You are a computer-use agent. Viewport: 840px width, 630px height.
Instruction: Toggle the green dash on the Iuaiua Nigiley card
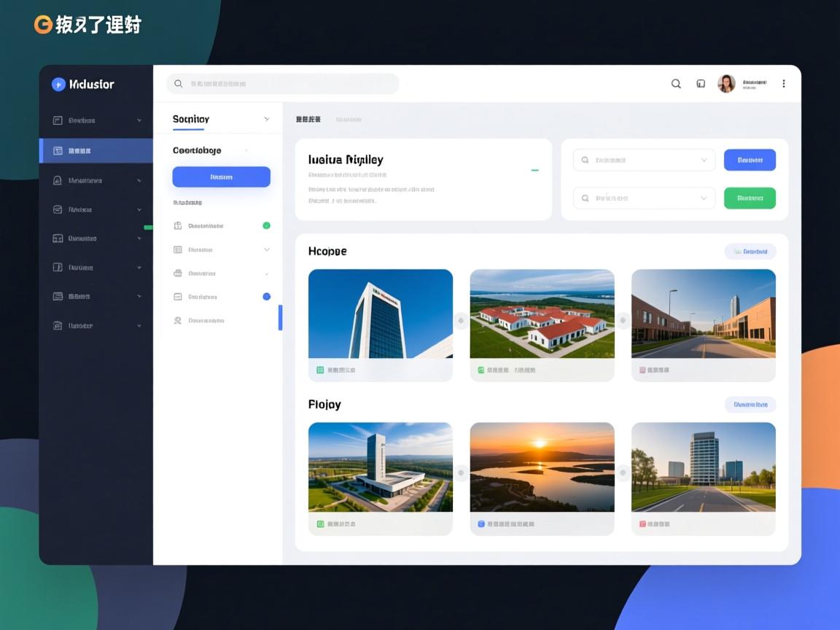[534, 171]
